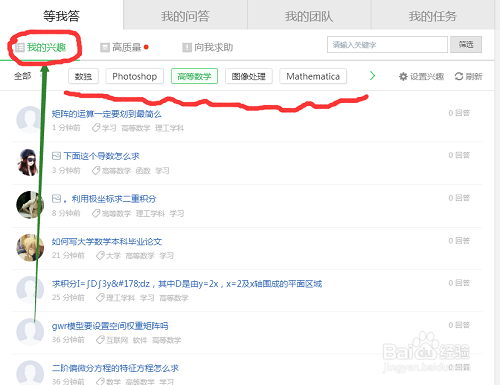Filter questions by the Photoshop tag
500x385 pixels.
click(x=135, y=76)
